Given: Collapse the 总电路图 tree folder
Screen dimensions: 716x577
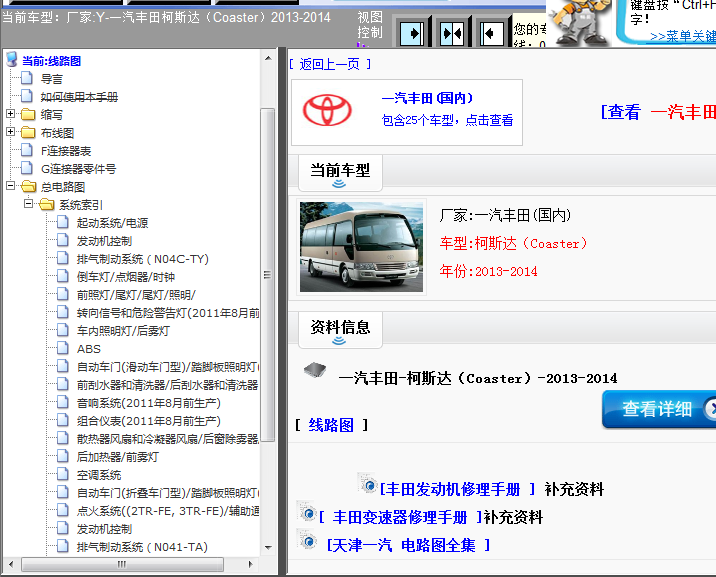Looking at the screenshot, I should pos(10,185).
